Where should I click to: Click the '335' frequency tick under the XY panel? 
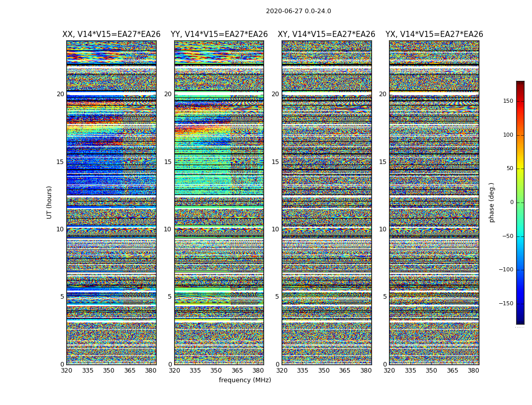302,371
